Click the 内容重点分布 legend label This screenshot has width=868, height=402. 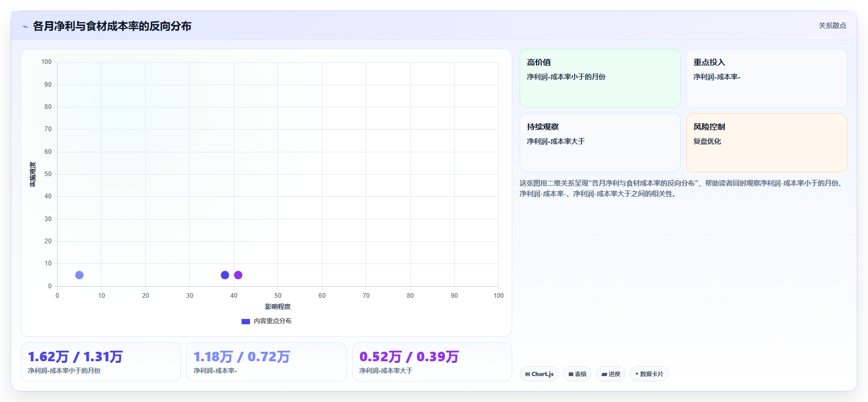click(x=272, y=321)
